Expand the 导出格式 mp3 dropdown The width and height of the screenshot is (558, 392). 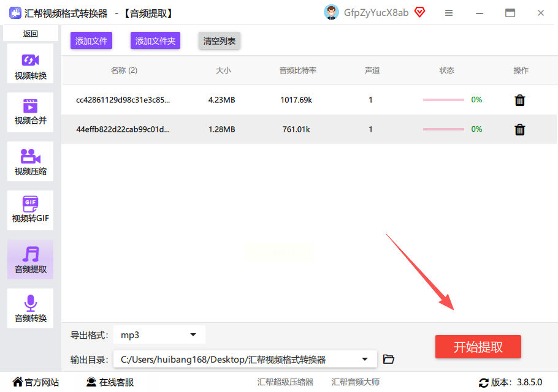click(159, 335)
